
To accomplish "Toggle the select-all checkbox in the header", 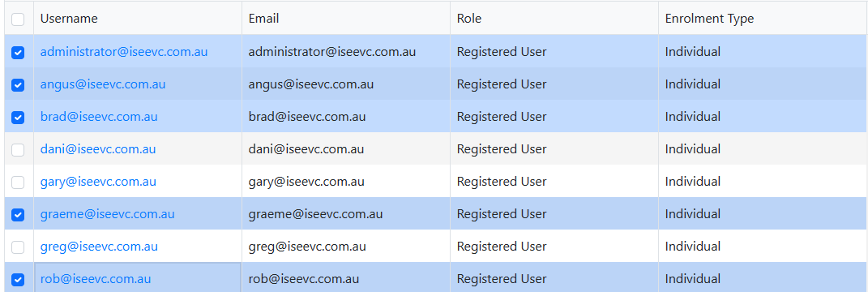I will (x=18, y=19).
